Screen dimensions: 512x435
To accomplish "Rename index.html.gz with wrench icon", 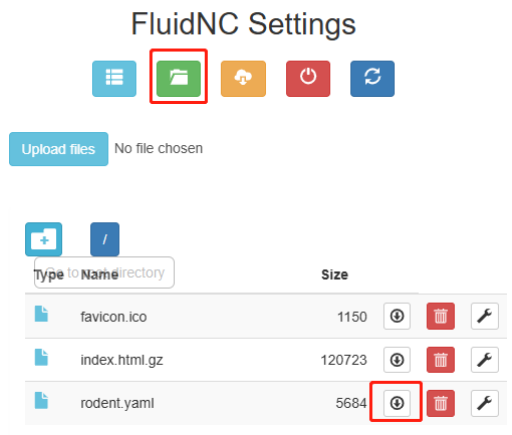I will point(485,360).
